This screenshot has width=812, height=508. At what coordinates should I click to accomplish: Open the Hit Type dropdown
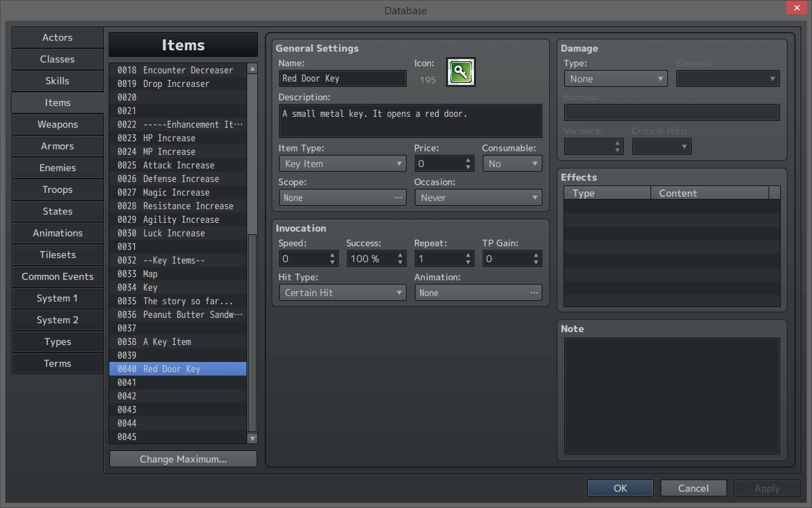tap(342, 293)
